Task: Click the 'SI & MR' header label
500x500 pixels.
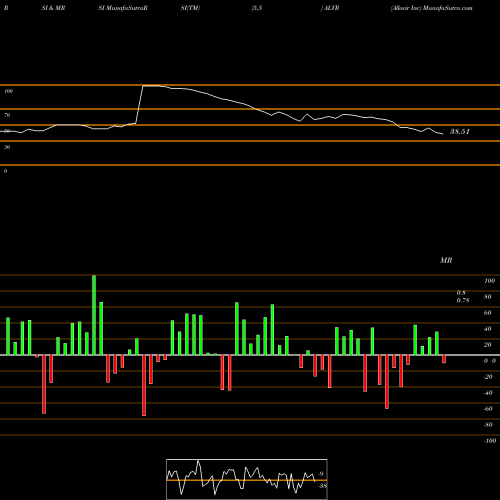Action: click(x=53, y=8)
